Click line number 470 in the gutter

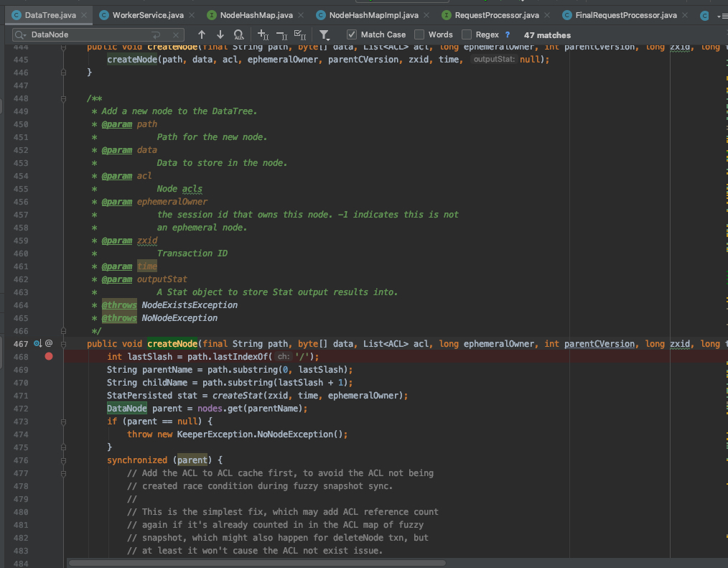pyautogui.click(x=20, y=383)
